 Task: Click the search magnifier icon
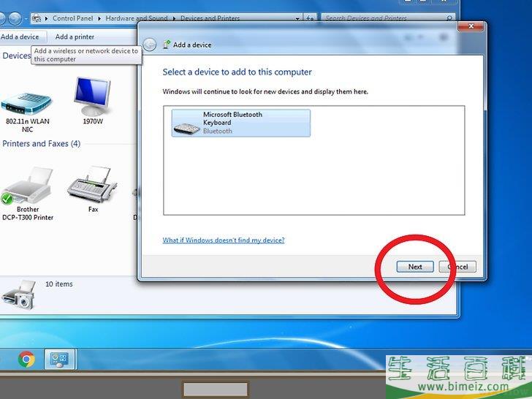(x=449, y=18)
